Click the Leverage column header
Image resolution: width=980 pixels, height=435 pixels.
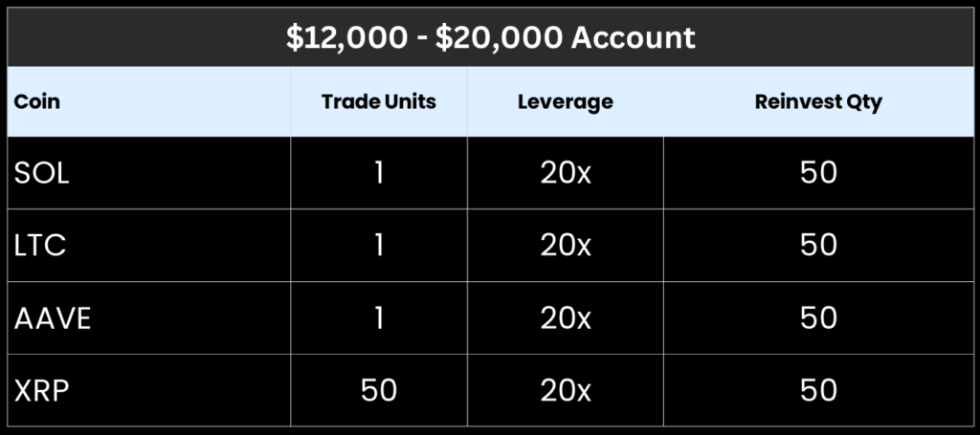[566, 102]
